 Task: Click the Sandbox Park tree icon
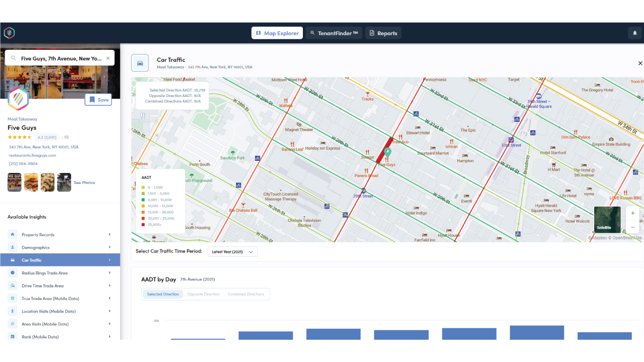pos(232,152)
